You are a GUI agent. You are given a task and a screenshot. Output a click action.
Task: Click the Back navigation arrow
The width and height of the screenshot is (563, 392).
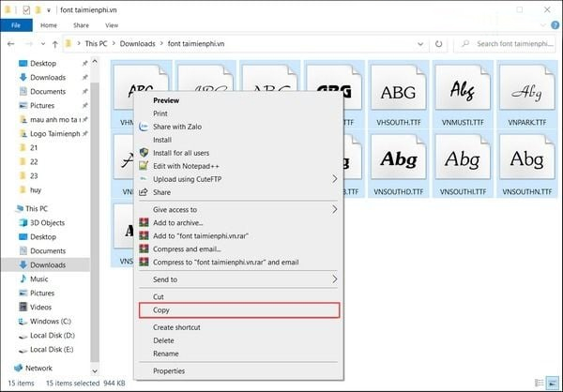tap(10, 44)
